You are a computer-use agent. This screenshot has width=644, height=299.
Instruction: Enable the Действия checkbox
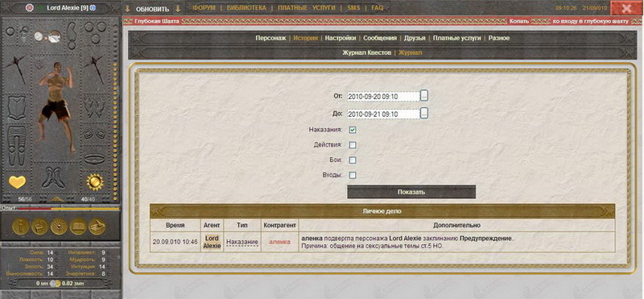[x=353, y=145]
